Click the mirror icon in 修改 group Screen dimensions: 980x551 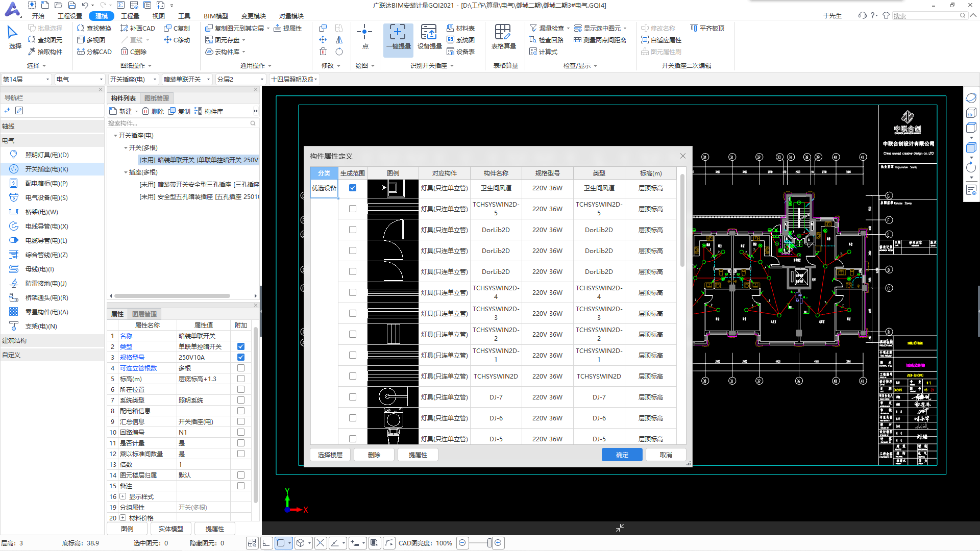pos(339,40)
